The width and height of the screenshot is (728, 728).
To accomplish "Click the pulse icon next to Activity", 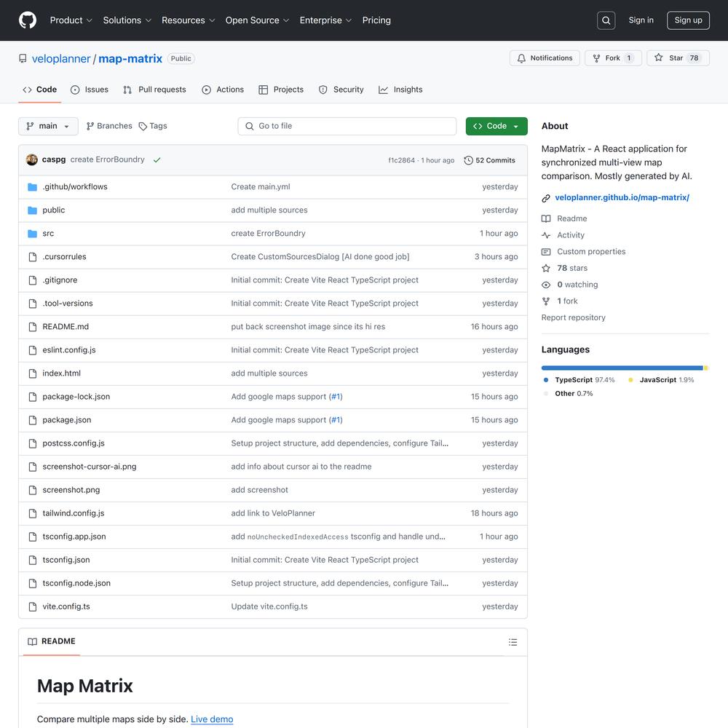I will click(x=546, y=235).
